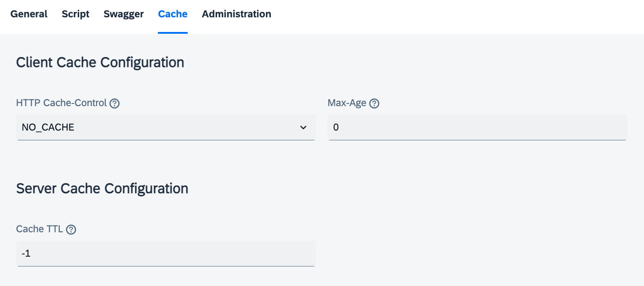
Task: Click the 0 value in Max-Age
Action: click(x=336, y=128)
